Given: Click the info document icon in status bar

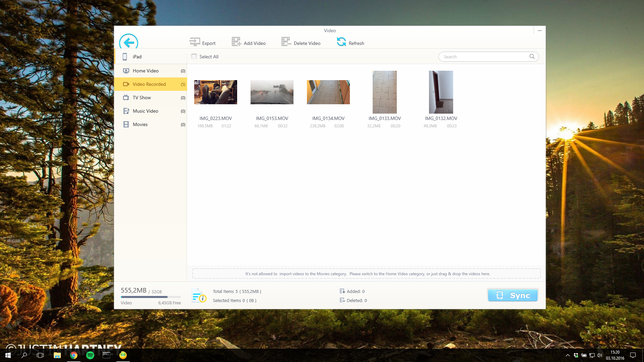Looking at the screenshot, I should click(199, 296).
